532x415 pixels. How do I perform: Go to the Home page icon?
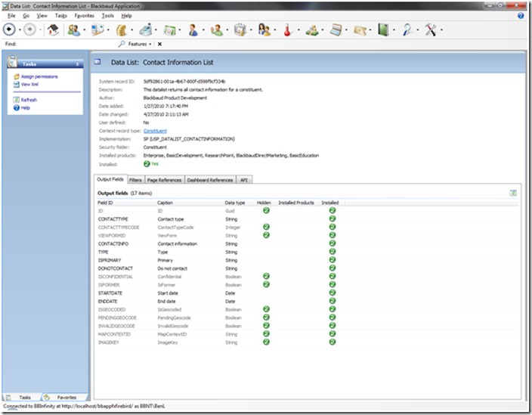pyautogui.click(x=53, y=30)
